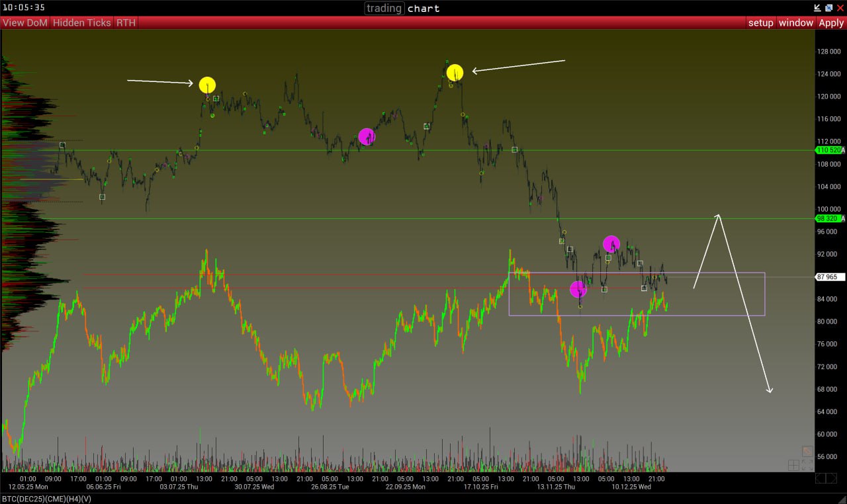Screen dimensions: 847x504
Task: Select the yellow marker at right peak
Action: tap(455, 73)
